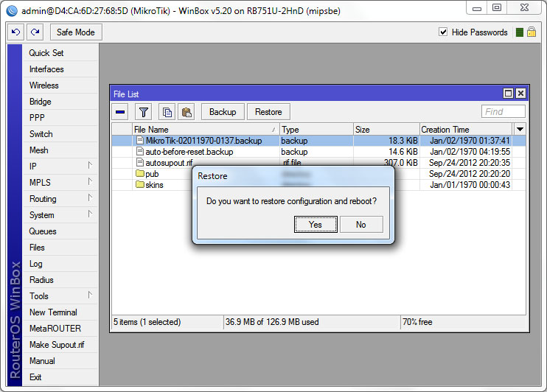Click the Find search field

click(504, 112)
